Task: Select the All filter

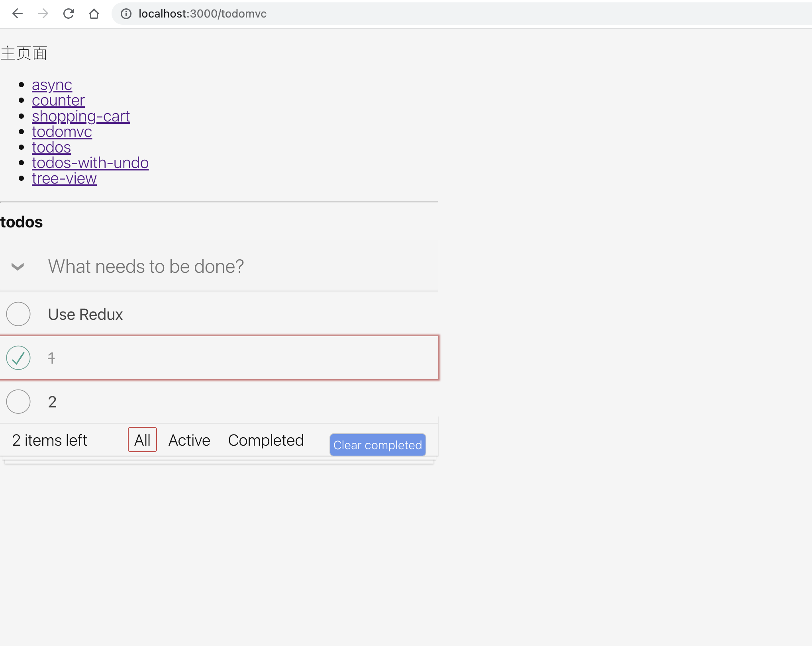Action: click(142, 440)
